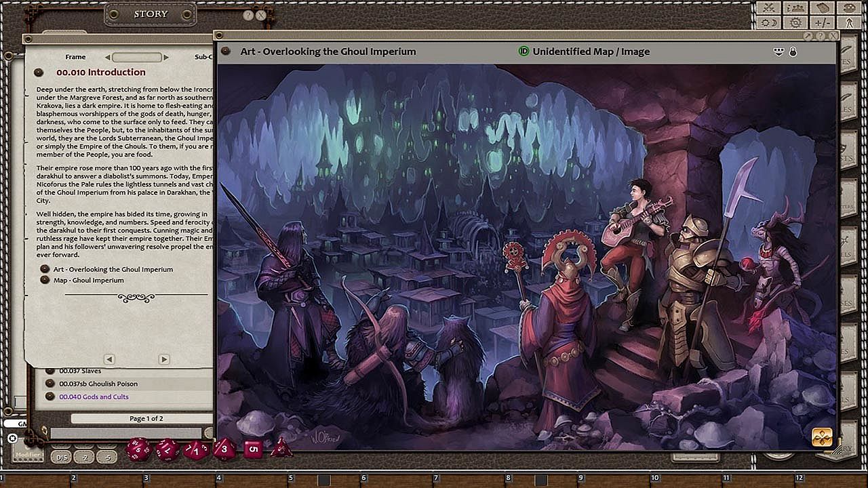Open the gear options icon

point(795,23)
